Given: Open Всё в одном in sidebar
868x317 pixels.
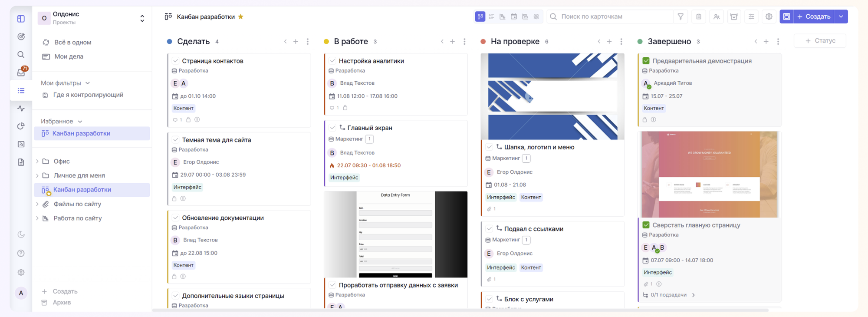Looking at the screenshot, I should coord(72,42).
